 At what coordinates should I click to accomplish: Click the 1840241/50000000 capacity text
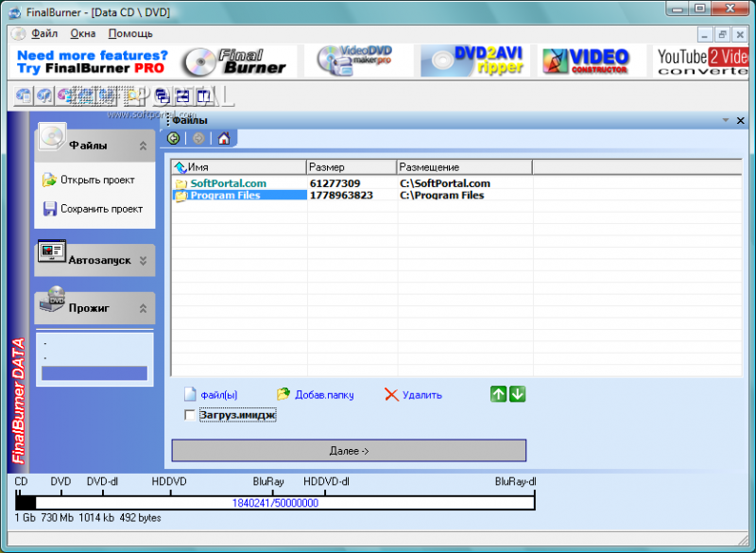pos(275,503)
